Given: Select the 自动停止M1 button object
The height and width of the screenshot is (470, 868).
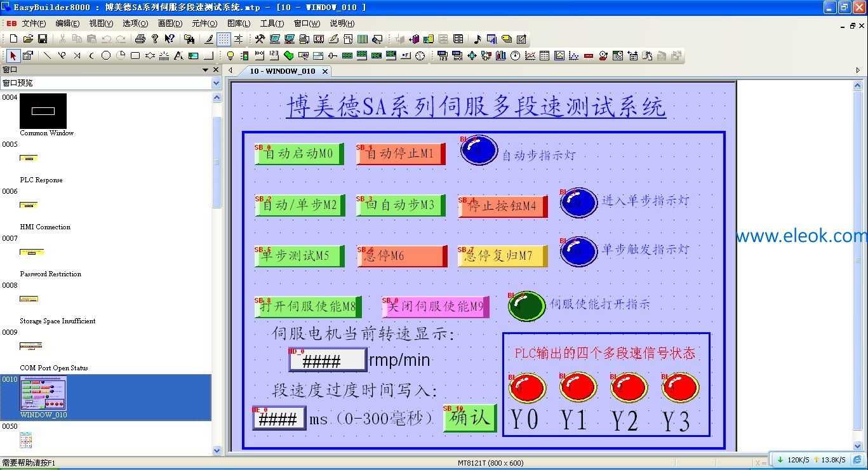Looking at the screenshot, I should coord(401,154).
